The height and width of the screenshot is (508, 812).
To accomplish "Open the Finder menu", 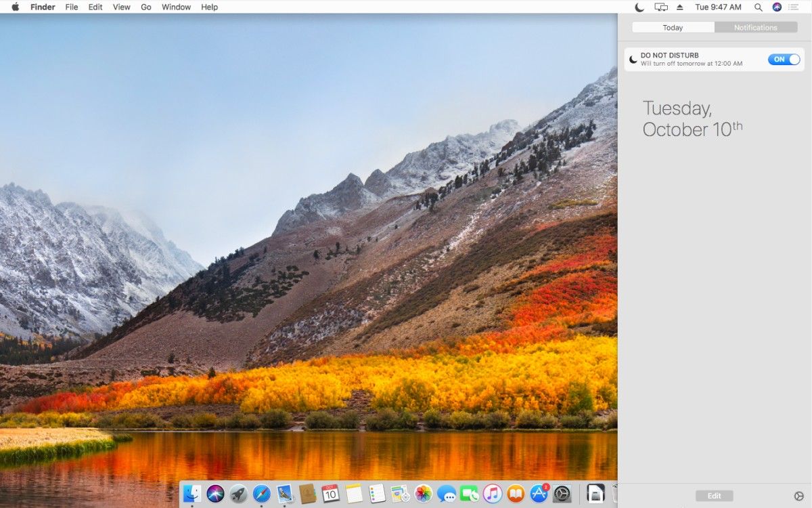I will (x=43, y=7).
